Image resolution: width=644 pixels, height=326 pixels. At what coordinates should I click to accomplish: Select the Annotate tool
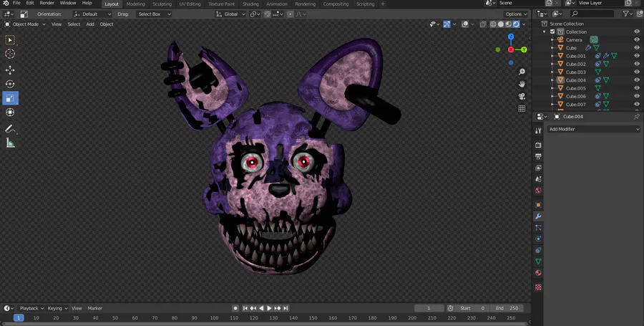[x=10, y=129]
